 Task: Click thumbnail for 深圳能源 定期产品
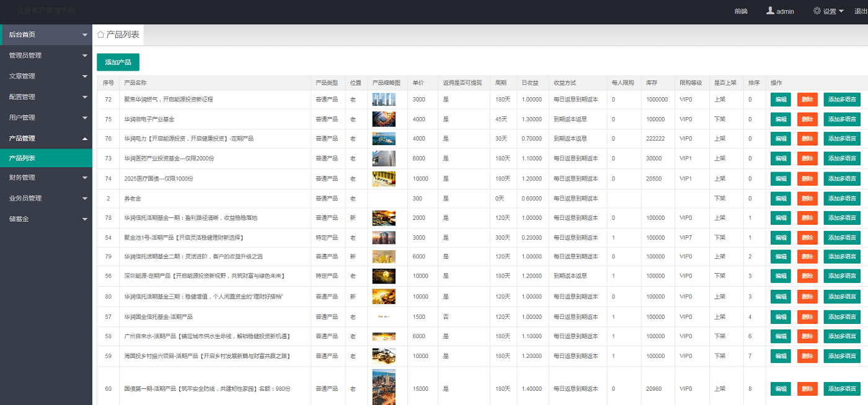tap(384, 276)
